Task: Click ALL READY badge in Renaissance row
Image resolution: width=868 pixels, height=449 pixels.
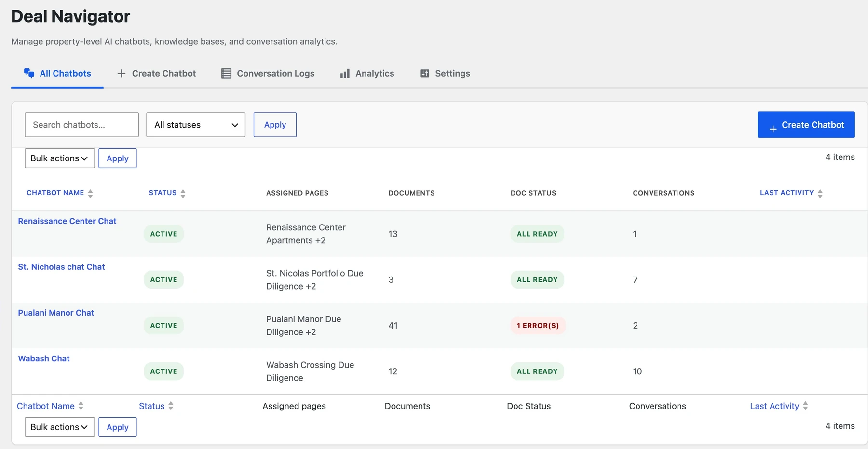Action: pyautogui.click(x=537, y=234)
